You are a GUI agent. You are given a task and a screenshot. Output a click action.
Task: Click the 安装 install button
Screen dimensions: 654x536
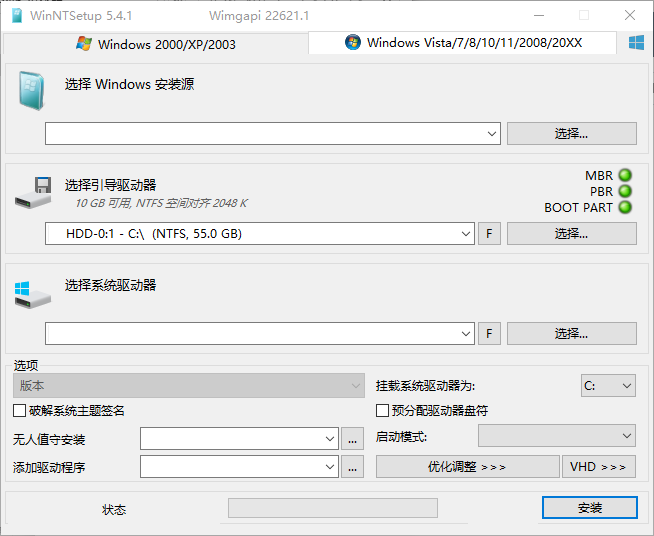[x=590, y=508]
